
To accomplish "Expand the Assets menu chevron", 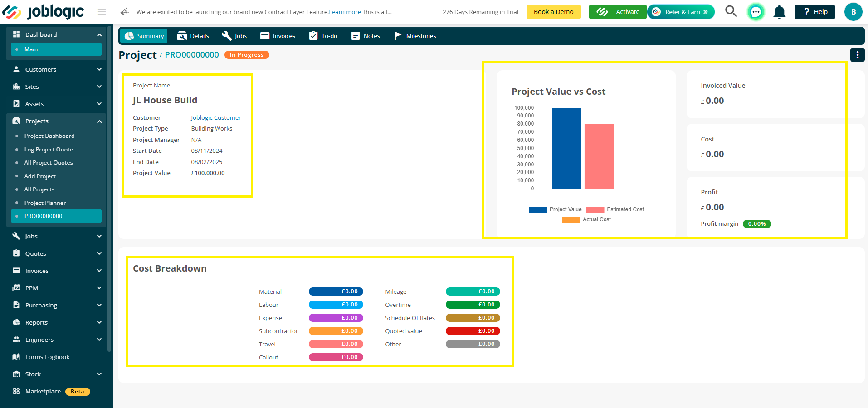I will pos(99,104).
